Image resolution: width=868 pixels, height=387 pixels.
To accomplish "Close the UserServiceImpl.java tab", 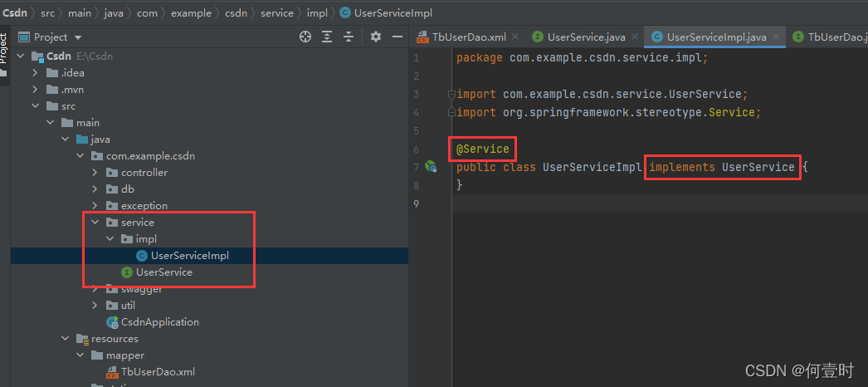I will [776, 37].
